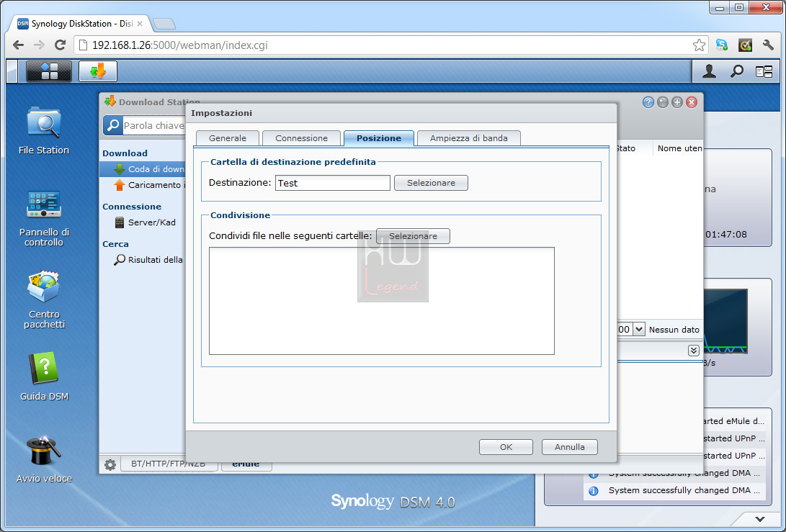The height and width of the screenshot is (532, 786).
Task: Click the search magnifier in Download Station
Action: coord(113,125)
